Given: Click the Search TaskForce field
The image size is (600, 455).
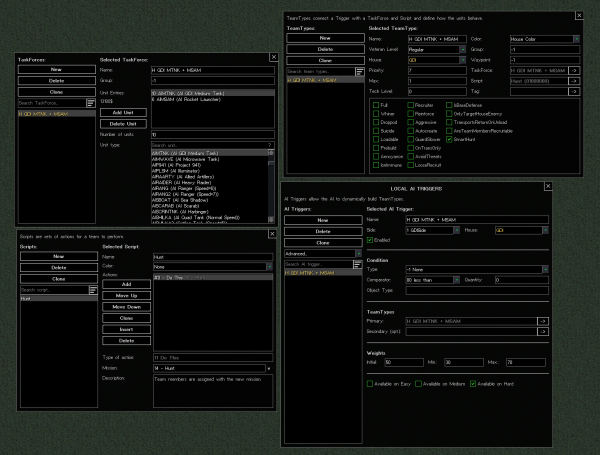Looking at the screenshot, I should (52, 103).
